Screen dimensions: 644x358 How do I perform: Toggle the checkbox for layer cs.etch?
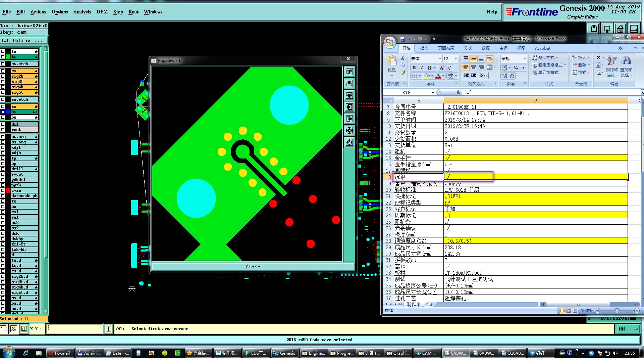[3, 64]
